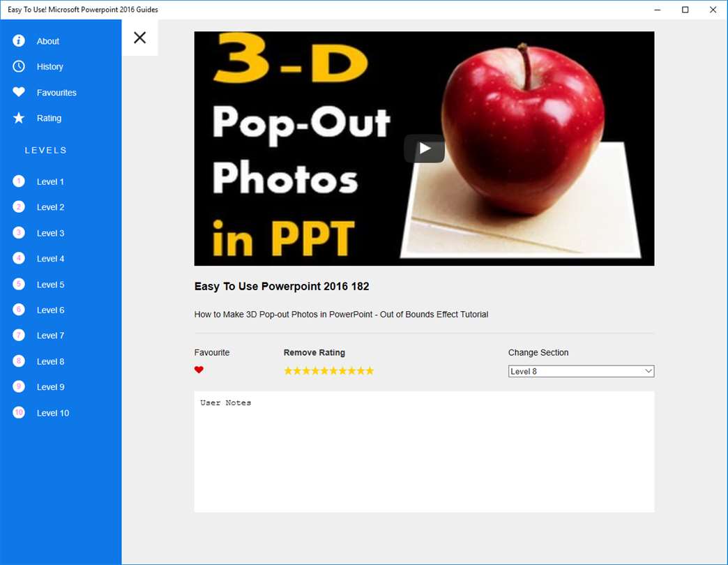Screen dimensions: 728x565
Task: Set rating to the tenth star
Action: click(x=370, y=370)
